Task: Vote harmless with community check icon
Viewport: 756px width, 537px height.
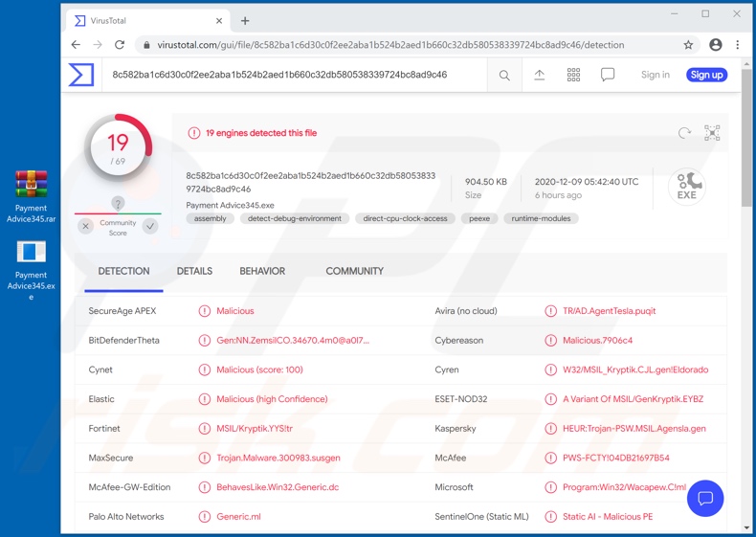Action: [x=150, y=226]
